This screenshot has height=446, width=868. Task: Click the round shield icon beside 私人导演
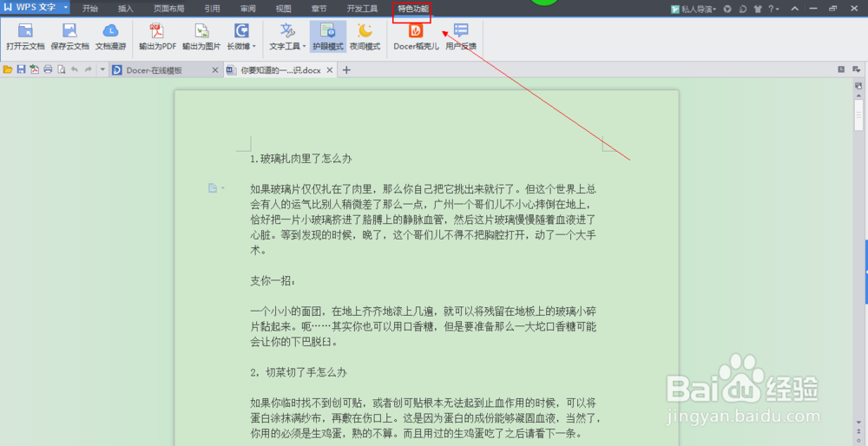point(728,9)
